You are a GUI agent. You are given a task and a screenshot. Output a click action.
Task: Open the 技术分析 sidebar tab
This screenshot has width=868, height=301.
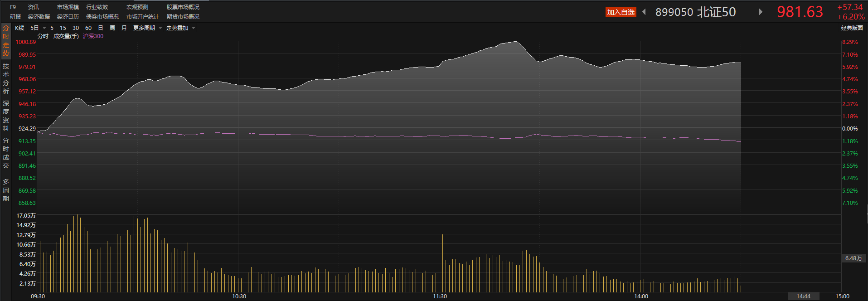(6, 79)
